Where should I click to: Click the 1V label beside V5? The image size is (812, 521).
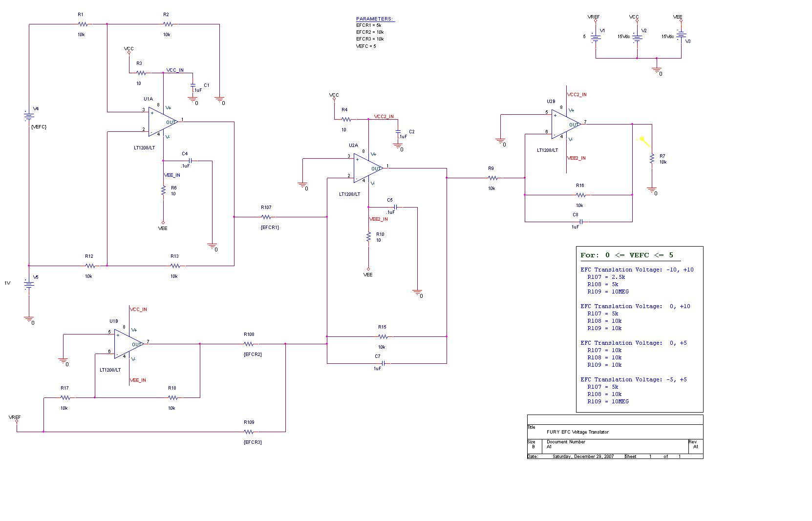[x=7, y=283]
